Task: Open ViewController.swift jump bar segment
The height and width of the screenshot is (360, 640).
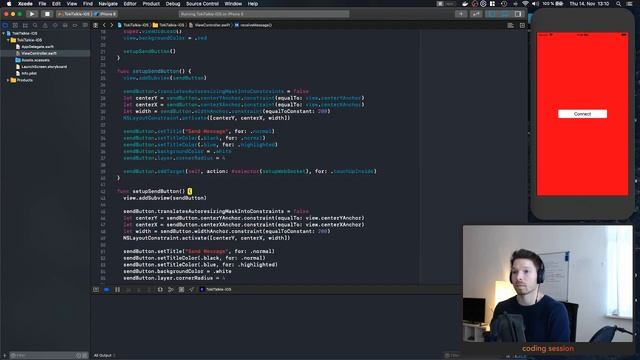Action: 210,25
